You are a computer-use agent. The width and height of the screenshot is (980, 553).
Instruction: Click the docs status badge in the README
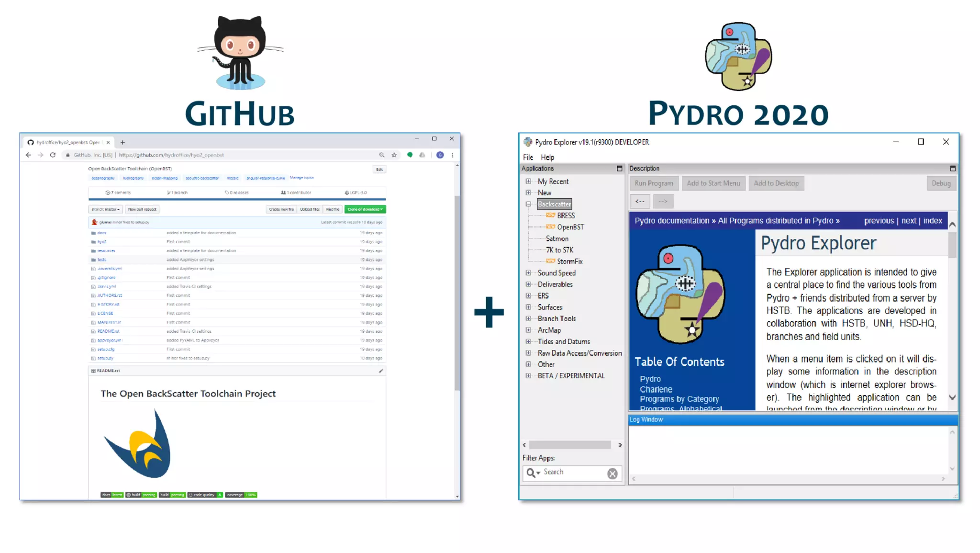coord(112,495)
